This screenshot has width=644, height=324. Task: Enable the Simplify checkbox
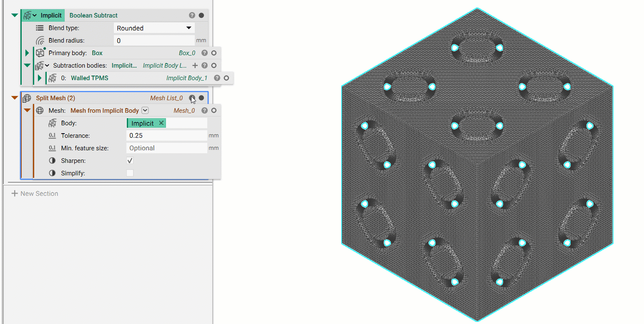pos(129,172)
